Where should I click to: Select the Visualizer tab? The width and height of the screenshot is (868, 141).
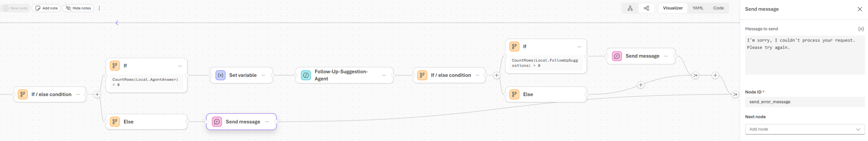tap(673, 8)
